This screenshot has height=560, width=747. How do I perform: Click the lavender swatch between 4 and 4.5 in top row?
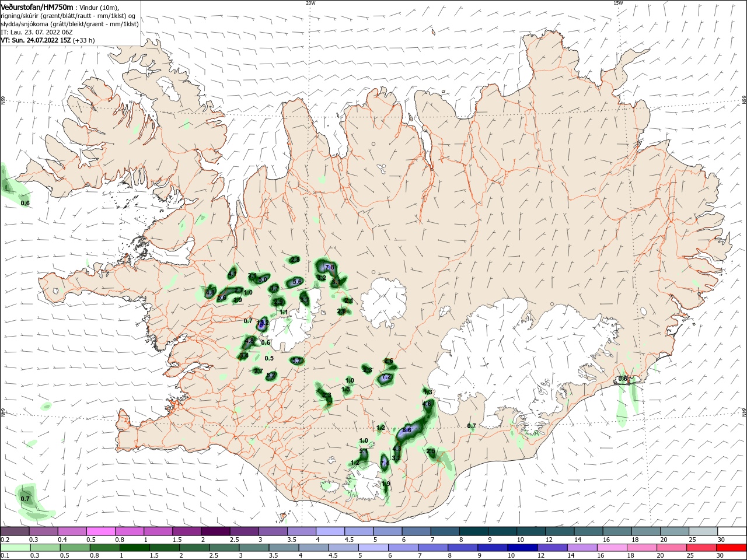click(x=330, y=531)
